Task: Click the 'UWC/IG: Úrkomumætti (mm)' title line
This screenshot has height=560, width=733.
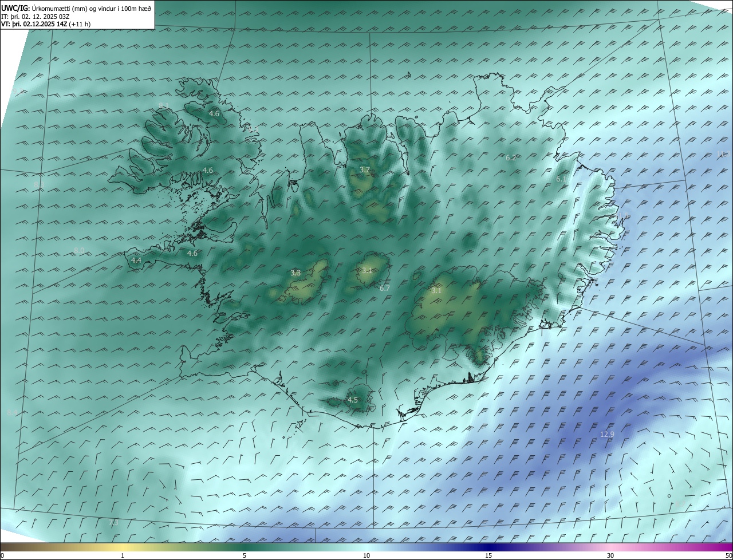Action: [x=76, y=8]
